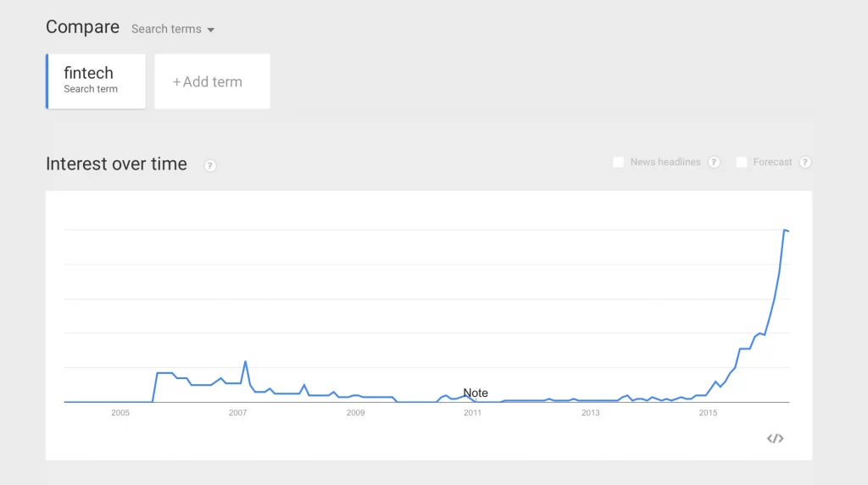The width and height of the screenshot is (868, 485).
Task: Open help icon beside Interest over time
Action: (x=210, y=165)
